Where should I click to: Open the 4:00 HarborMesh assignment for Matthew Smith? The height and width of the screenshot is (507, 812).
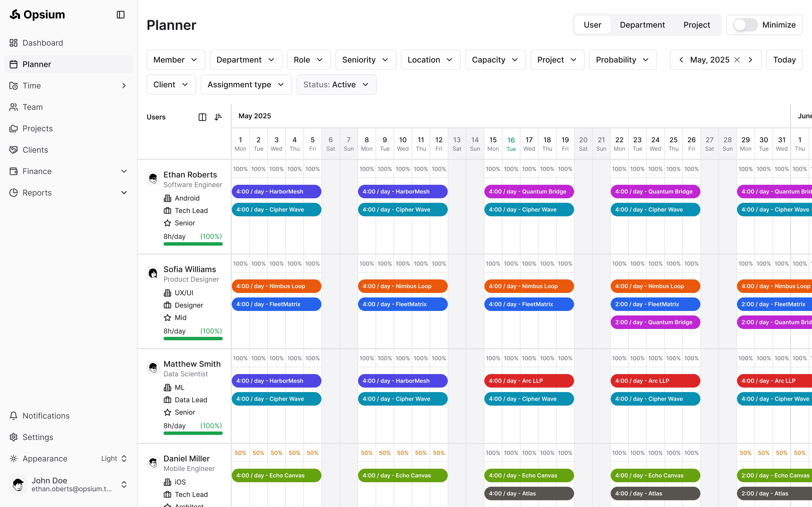pos(276,381)
